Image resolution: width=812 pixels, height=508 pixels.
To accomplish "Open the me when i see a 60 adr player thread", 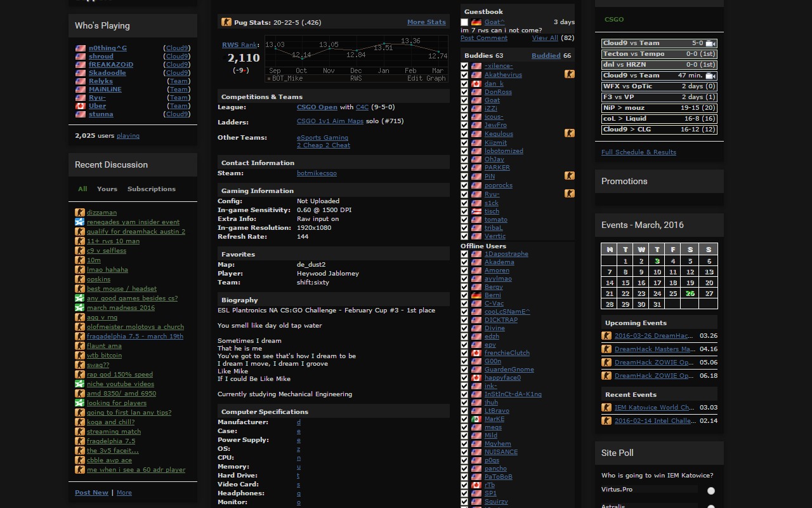I will (x=136, y=470).
